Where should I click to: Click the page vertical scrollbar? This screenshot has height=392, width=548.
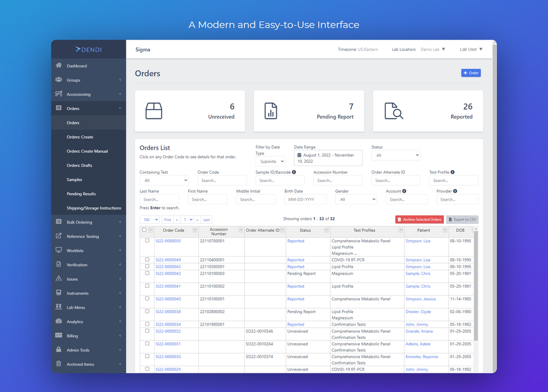(494, 206)
